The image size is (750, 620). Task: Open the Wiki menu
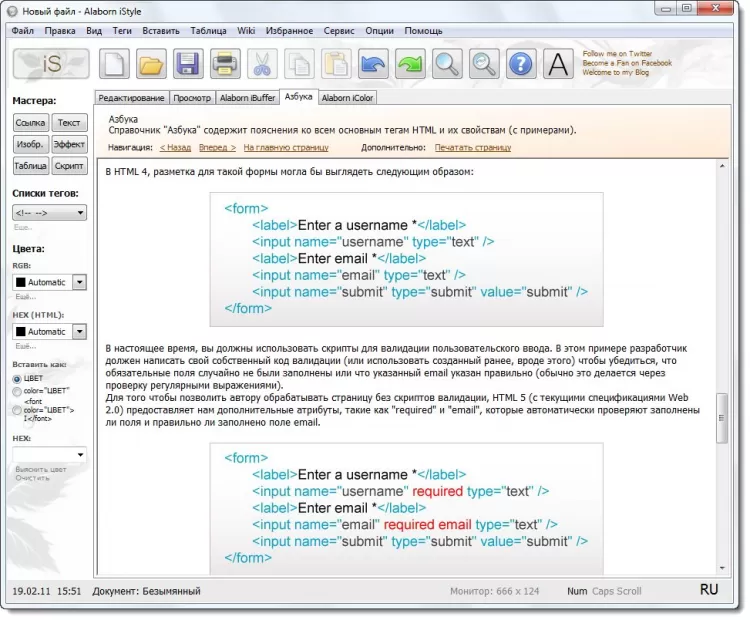point(246,31)
